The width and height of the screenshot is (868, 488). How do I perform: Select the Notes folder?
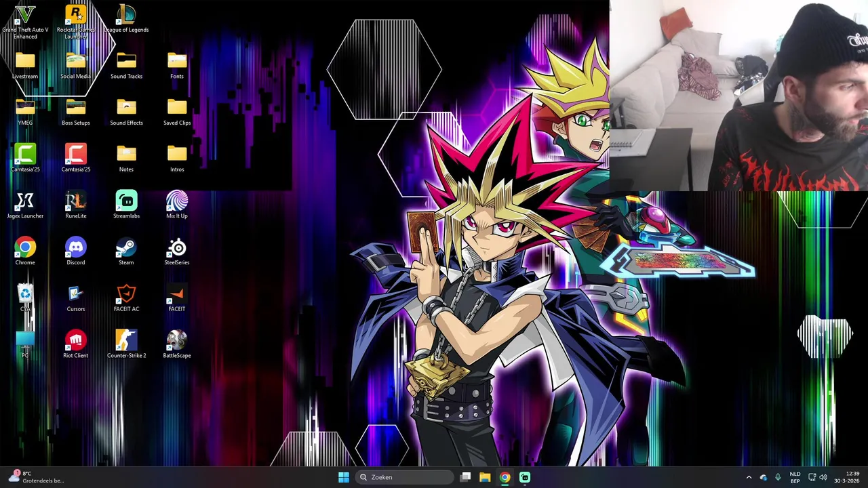pyautogui.click(x=126, y=159)
